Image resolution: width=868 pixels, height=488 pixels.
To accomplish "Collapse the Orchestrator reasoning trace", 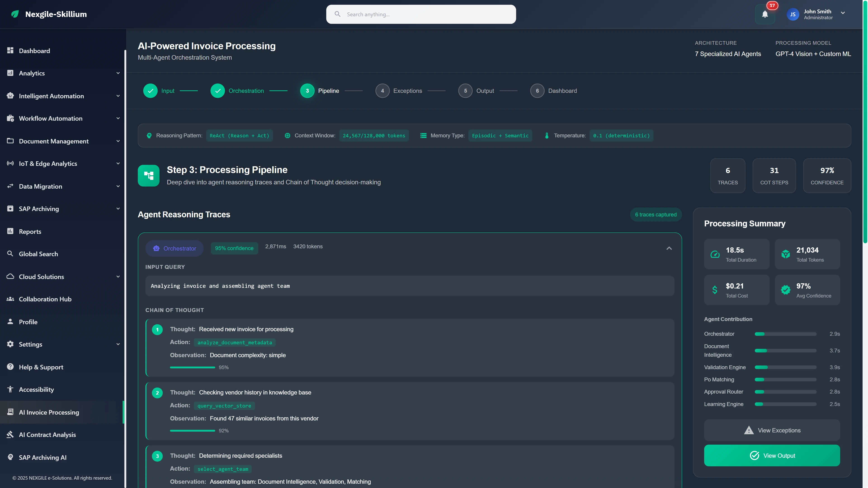I will click(669, 248).
